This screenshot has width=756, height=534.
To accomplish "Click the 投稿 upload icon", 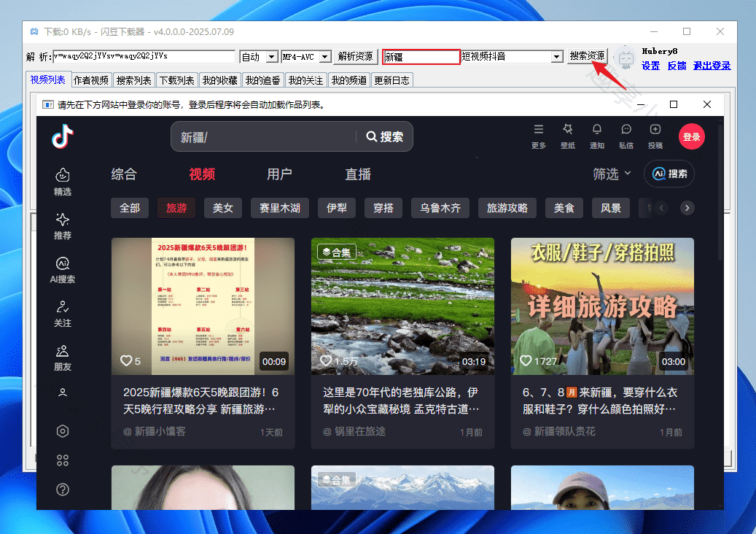I will (655, 136).
